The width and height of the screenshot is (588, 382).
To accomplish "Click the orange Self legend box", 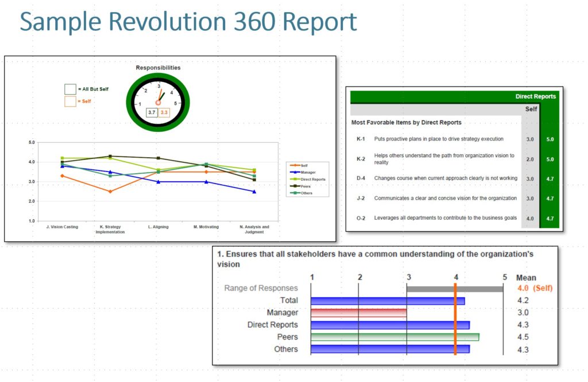I will 70,102.
